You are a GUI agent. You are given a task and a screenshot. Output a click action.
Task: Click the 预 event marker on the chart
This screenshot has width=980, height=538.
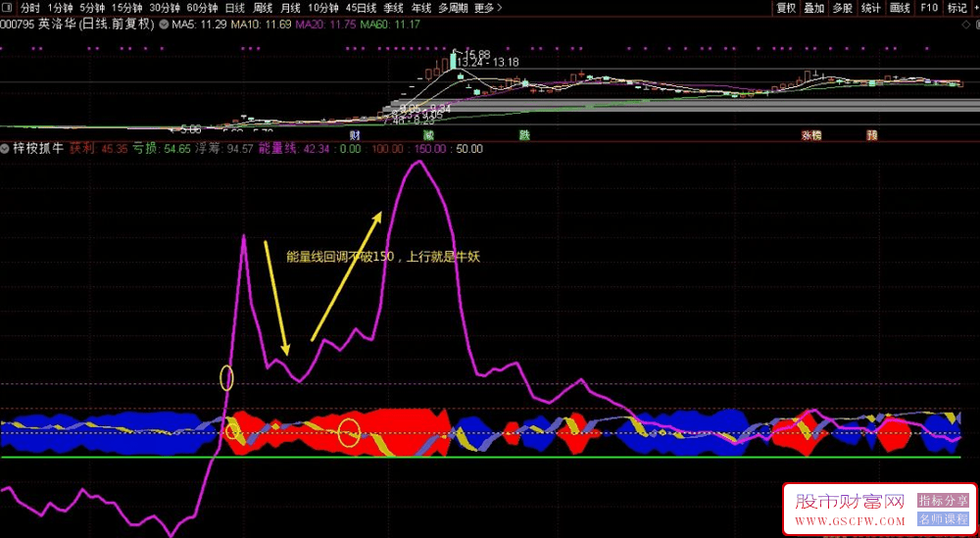[x=872, y=135]
